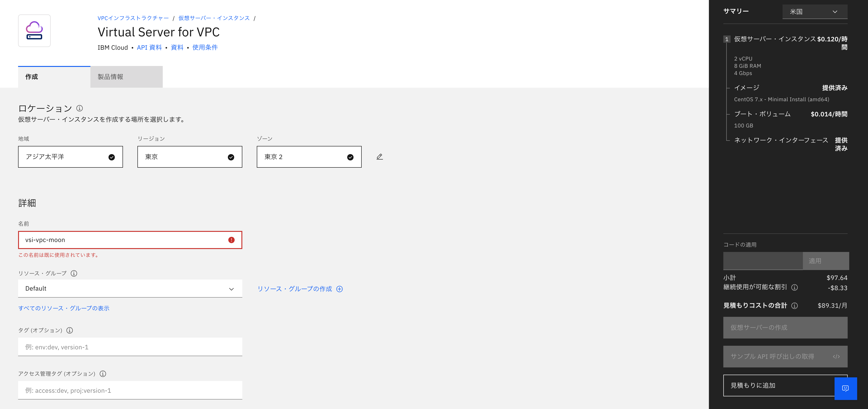Click the info icon beside ロケーション heading
The image size is (868, 409).
(x=80, y=108)
